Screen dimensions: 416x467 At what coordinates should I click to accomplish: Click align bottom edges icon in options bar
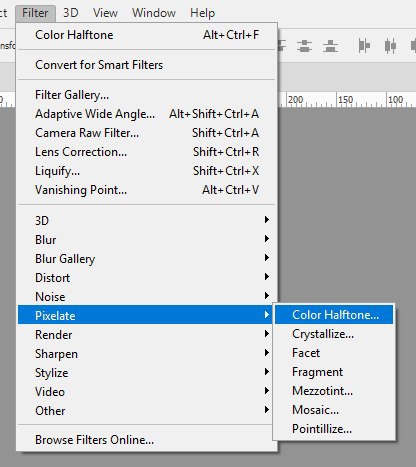(330, 46)
